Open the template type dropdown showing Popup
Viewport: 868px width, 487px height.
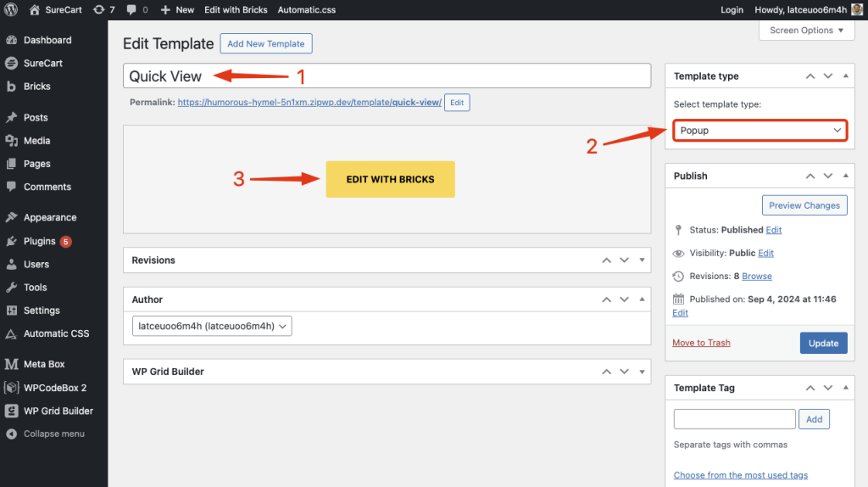coord(760,130)
